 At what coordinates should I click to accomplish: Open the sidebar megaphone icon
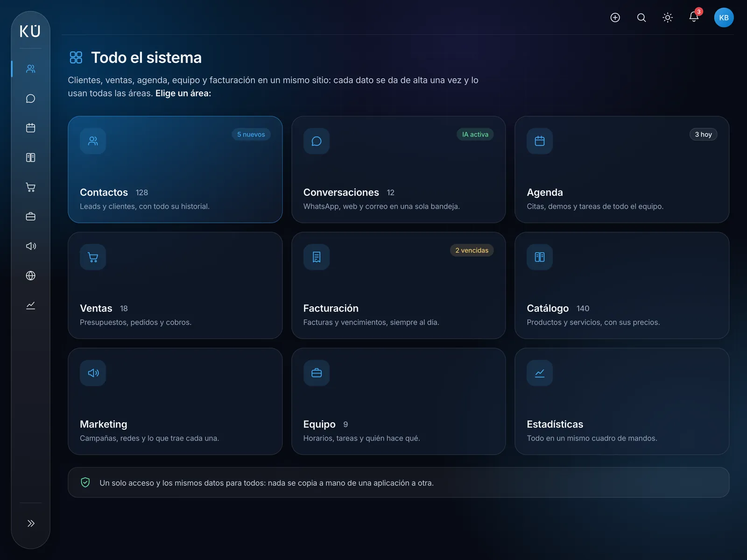[31, 246]
